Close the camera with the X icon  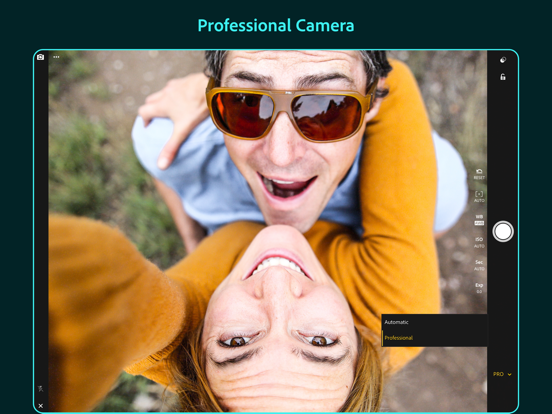40,406
